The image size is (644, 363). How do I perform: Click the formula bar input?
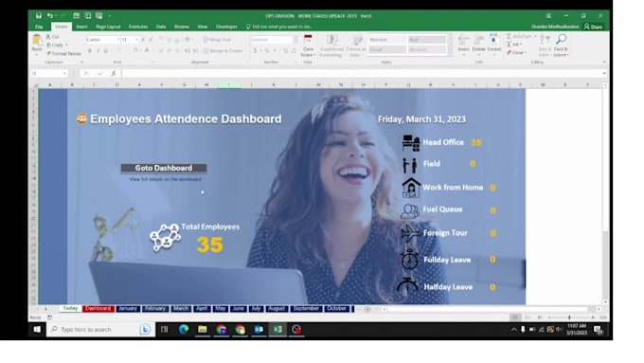(361, 73)
